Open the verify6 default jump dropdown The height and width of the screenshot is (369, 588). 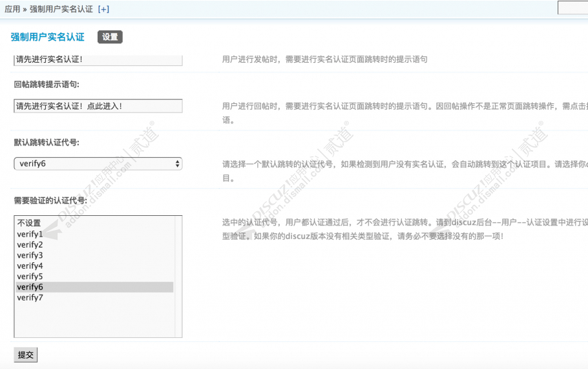tap(98, 163)
